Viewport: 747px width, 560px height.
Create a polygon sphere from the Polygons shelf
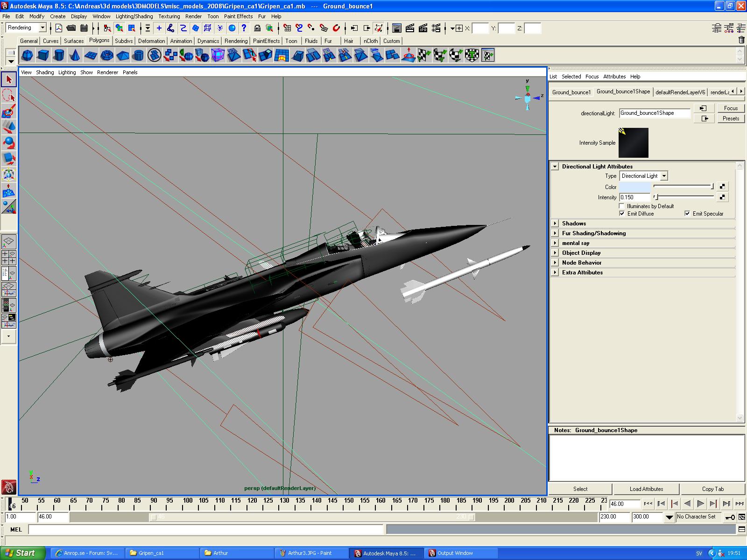(27, 56)
